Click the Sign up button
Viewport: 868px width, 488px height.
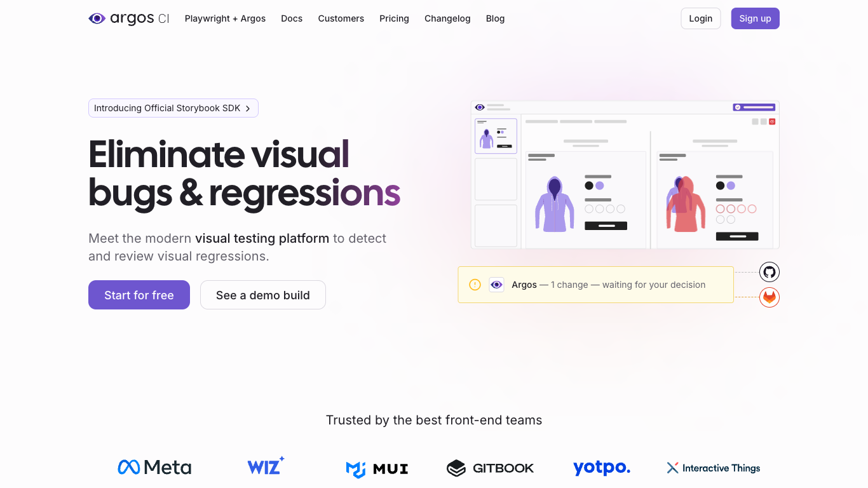[x=755, y=18]
